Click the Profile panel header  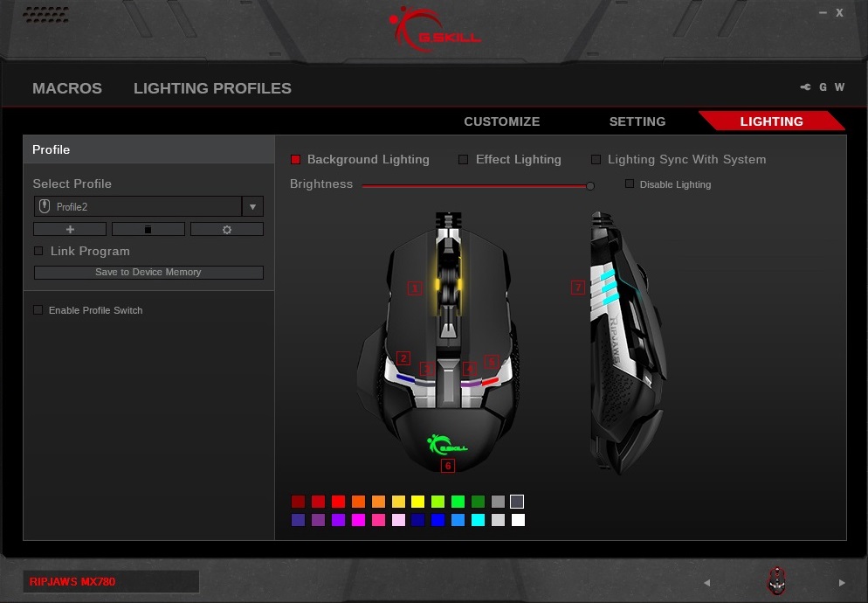tap(148, 149)
